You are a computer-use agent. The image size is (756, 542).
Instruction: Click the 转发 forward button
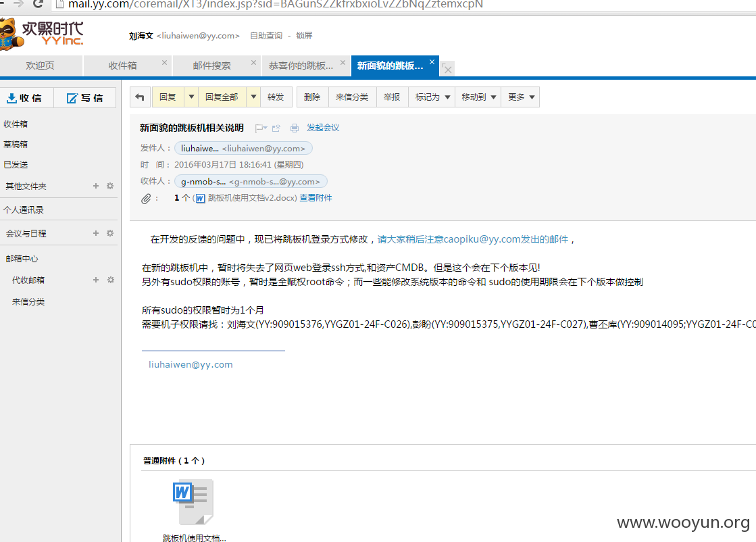pyautogui.click(x=276, y=97)
